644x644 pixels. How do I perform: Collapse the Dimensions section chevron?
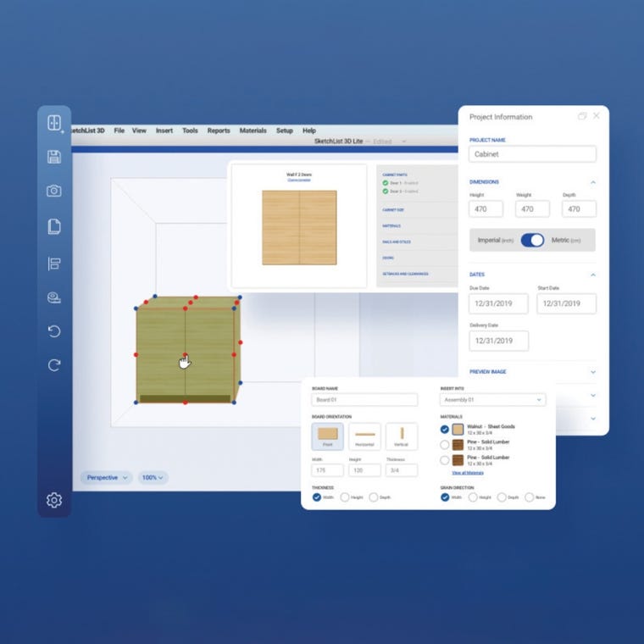[593, 182]
